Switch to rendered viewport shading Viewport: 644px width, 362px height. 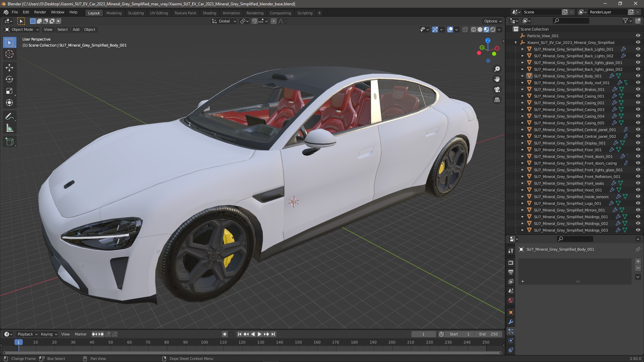point(493,30)
